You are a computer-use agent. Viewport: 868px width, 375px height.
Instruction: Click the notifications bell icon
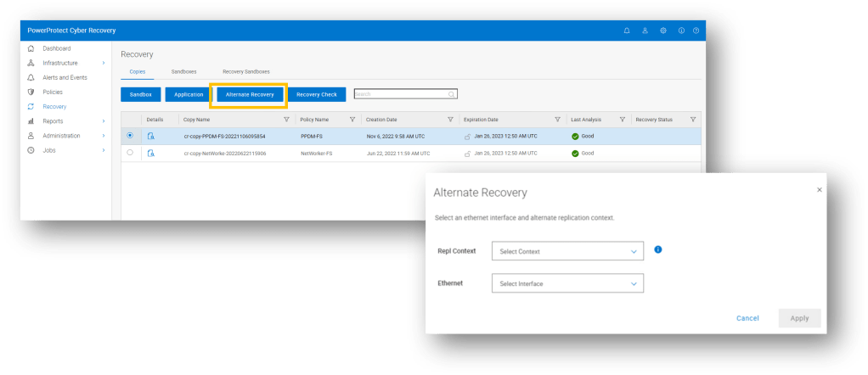[x=627, y=31]
